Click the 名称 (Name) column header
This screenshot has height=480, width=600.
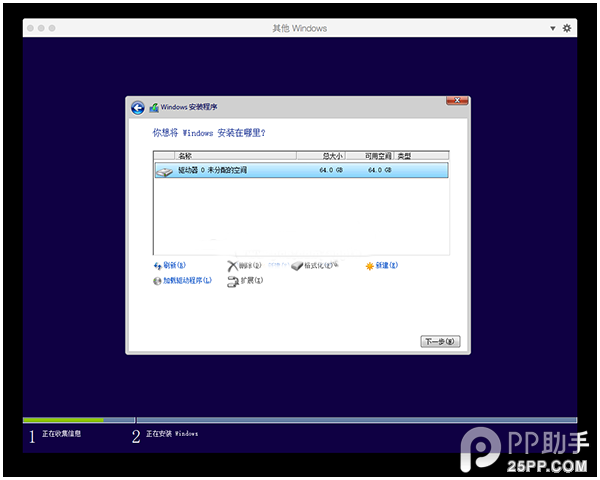tap(235, 156)
